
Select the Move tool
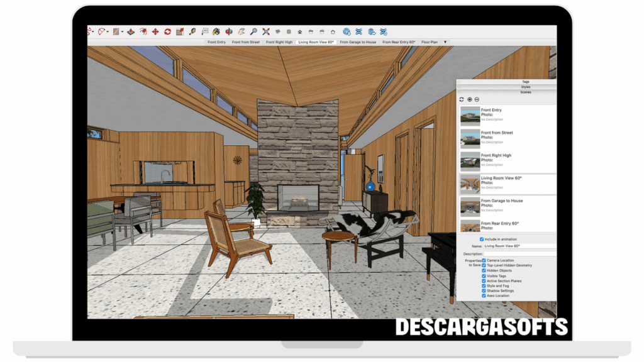pos(155,31)
